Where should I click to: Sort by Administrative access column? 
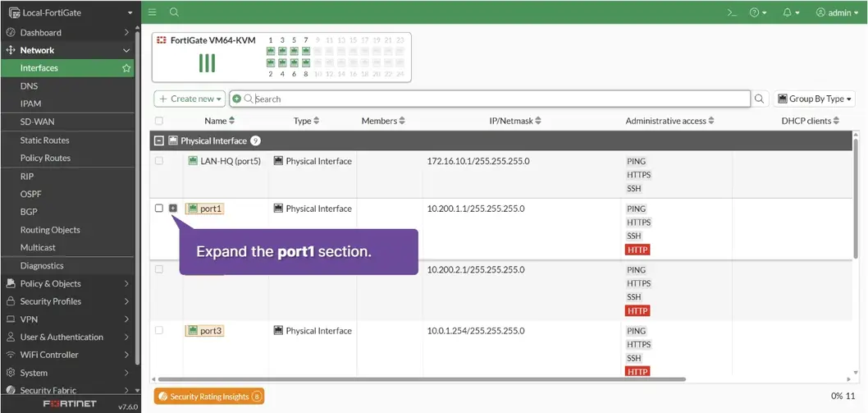pyautogui.click(x=669, y=121)
